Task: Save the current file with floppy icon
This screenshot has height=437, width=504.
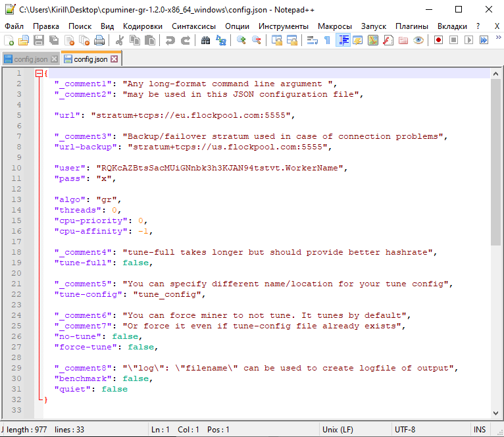Action: 39,41
